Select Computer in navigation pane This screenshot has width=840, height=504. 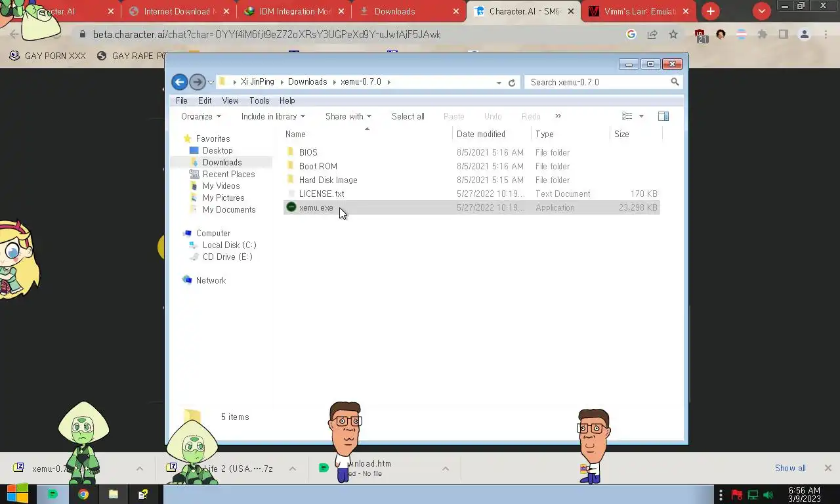point(213,233)
